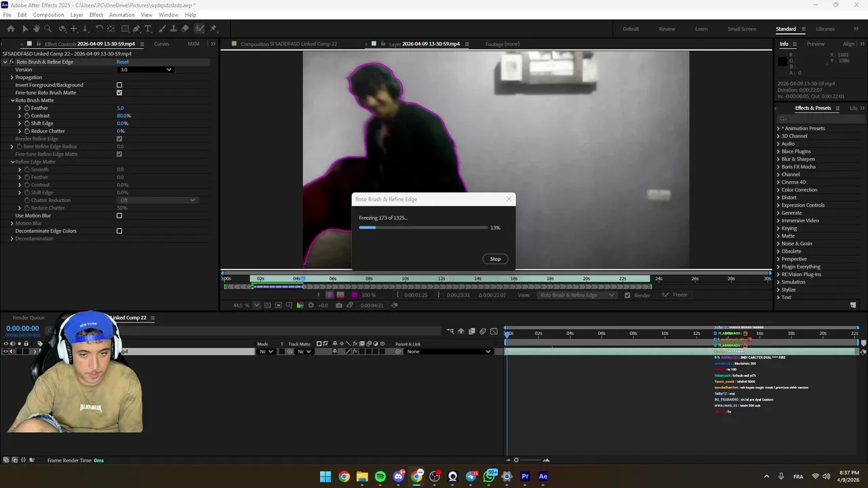This screenshot has width=868, height=488.
Task: Enable Use Motion Blur checkbox
Action: coord(119,216)
